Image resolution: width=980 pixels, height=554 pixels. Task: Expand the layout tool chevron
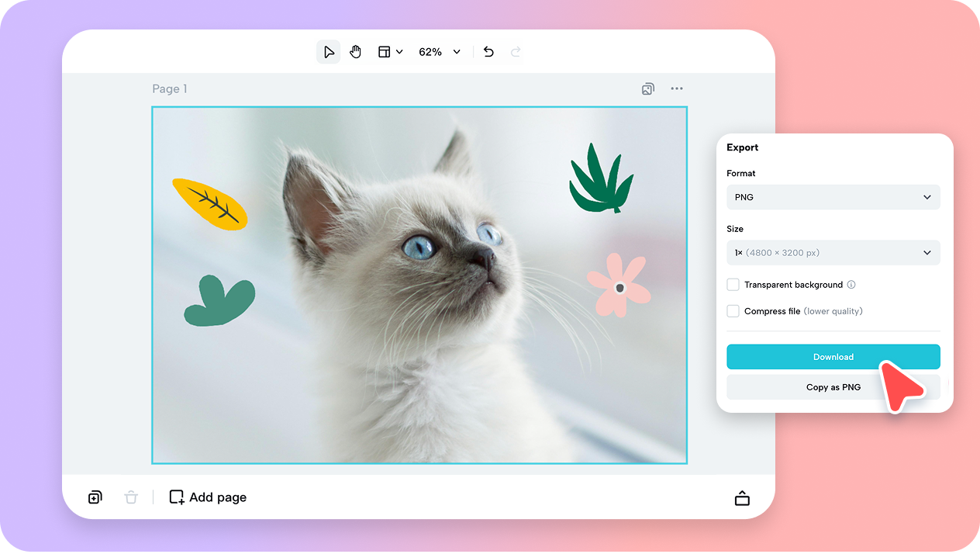[x=399, y=52]
